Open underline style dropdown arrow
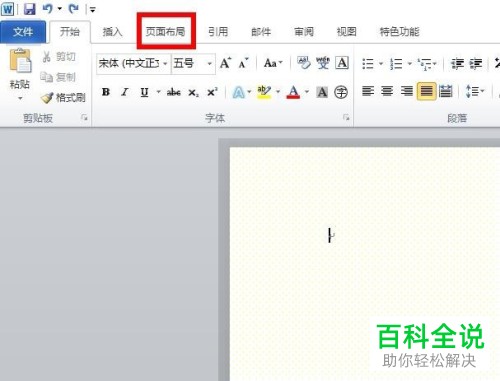 click(x=159, y=92)
